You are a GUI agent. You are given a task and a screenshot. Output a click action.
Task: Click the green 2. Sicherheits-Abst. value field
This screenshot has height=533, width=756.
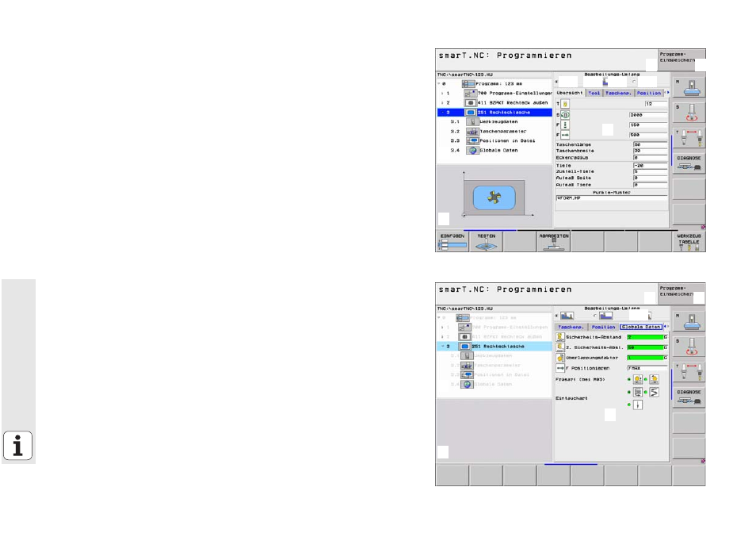point(645,347)
